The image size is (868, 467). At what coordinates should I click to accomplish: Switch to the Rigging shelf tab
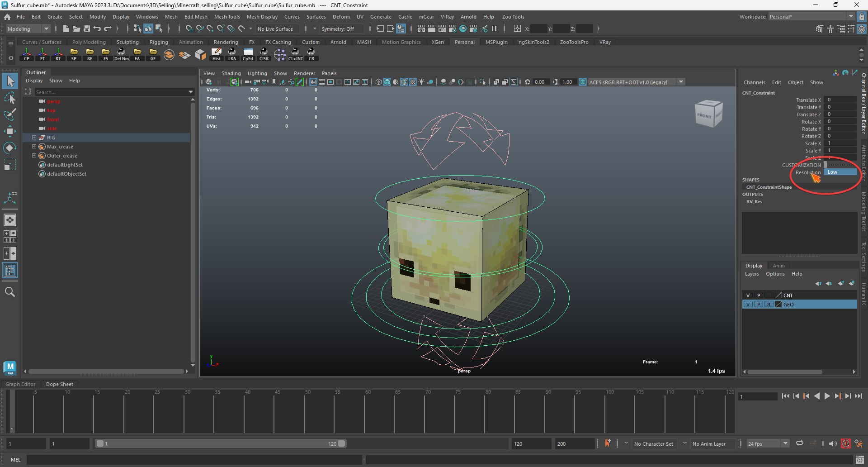pos(159,42)
